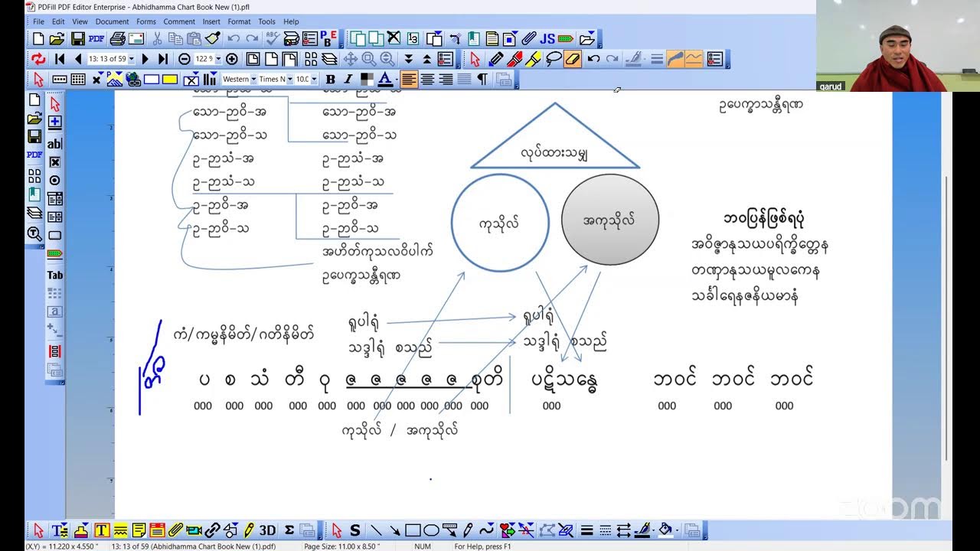
Task: Select the red marker pen tool
Action: click(514, 59)
